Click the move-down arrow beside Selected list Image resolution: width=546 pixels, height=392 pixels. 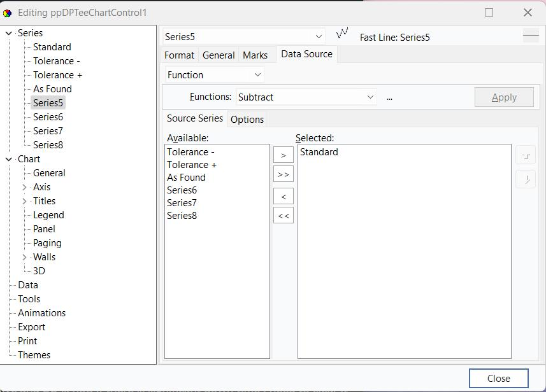(526, 180)
